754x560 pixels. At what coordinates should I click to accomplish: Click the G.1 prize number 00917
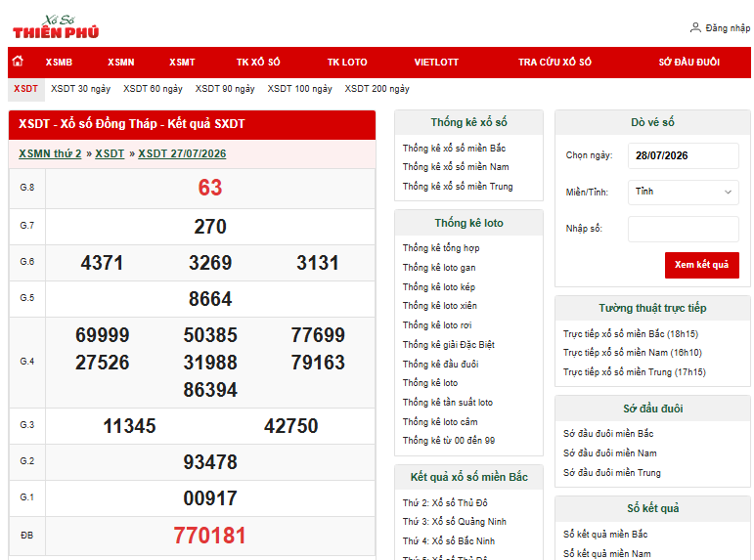pos(210,498)
